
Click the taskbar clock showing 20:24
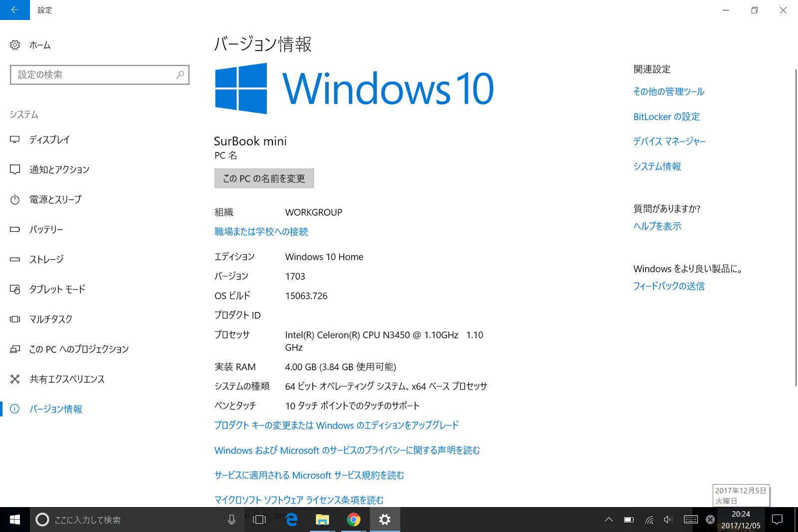(741, 520)
